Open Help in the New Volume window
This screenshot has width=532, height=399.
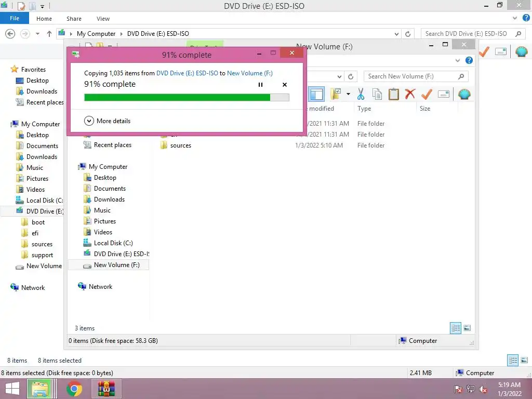[469, 60]
